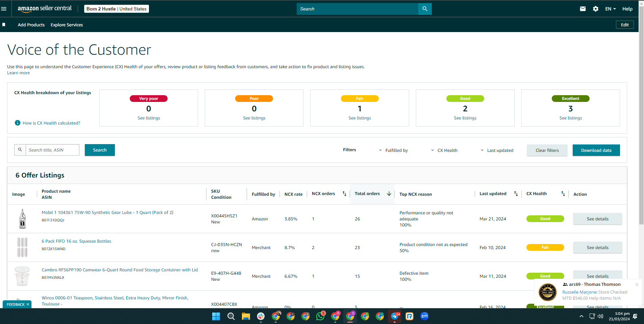Click the Edit bookmarks button
Screen dimensions: 644x324
(x=625, y=25)
